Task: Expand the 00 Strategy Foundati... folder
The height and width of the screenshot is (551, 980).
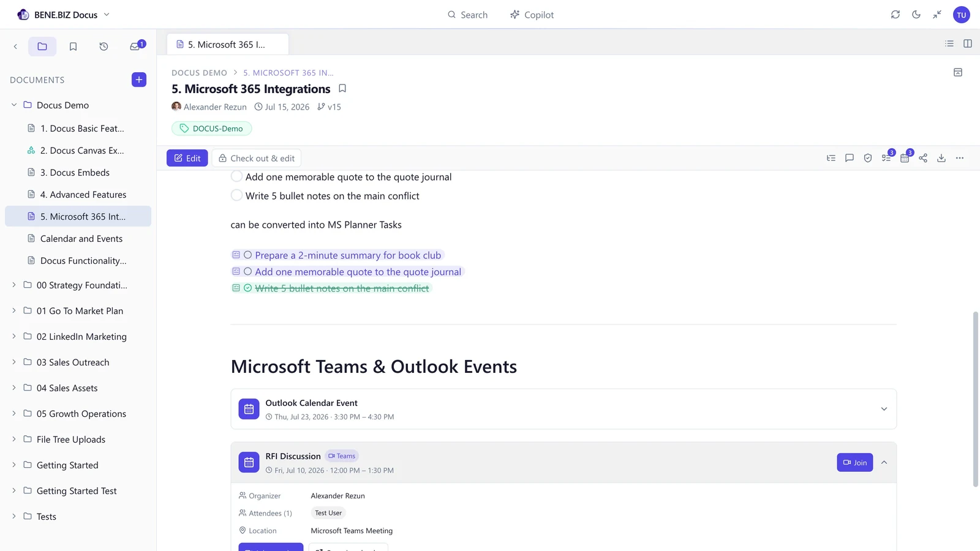Action: [14, 285]
